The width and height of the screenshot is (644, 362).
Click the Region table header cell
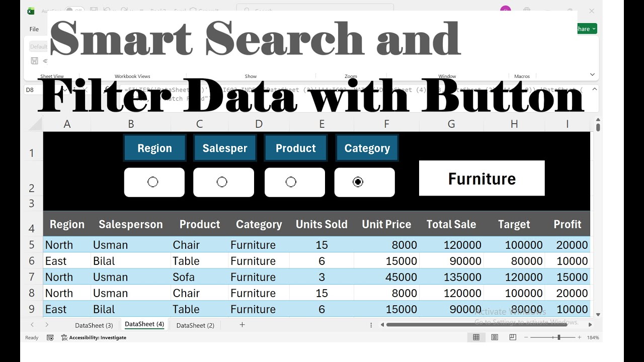click(x=67, y=224)
